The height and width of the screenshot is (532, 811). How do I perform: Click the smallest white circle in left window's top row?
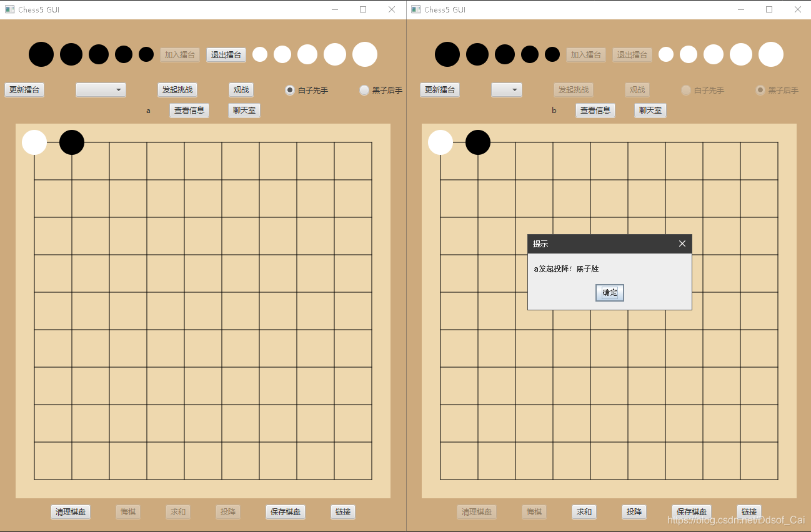[x=260, y=54]
